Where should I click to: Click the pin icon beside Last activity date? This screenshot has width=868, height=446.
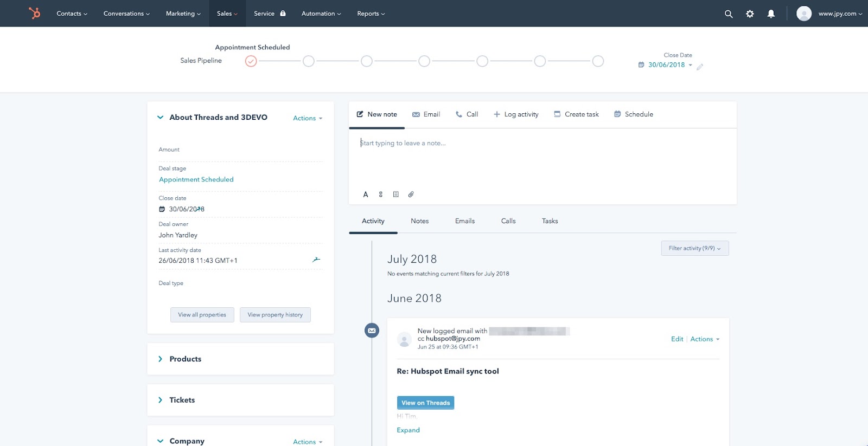316,260
